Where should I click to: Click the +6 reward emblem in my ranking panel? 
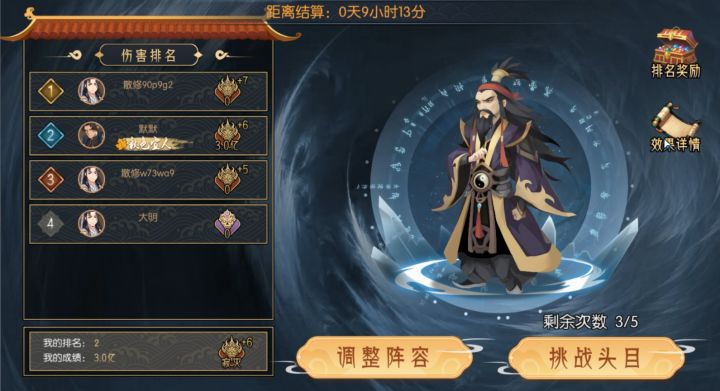coord(236,352)
